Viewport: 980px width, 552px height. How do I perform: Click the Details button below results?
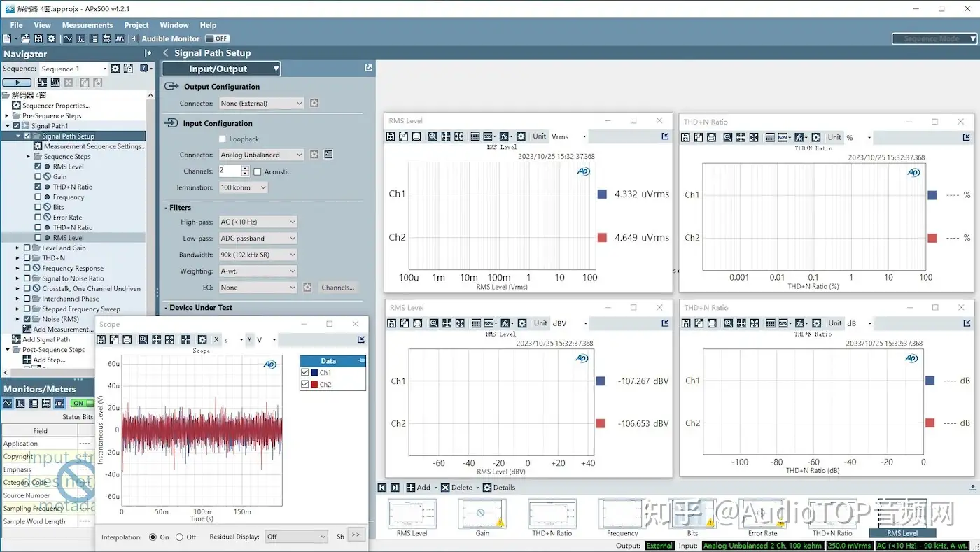click(x=499, y=488)
